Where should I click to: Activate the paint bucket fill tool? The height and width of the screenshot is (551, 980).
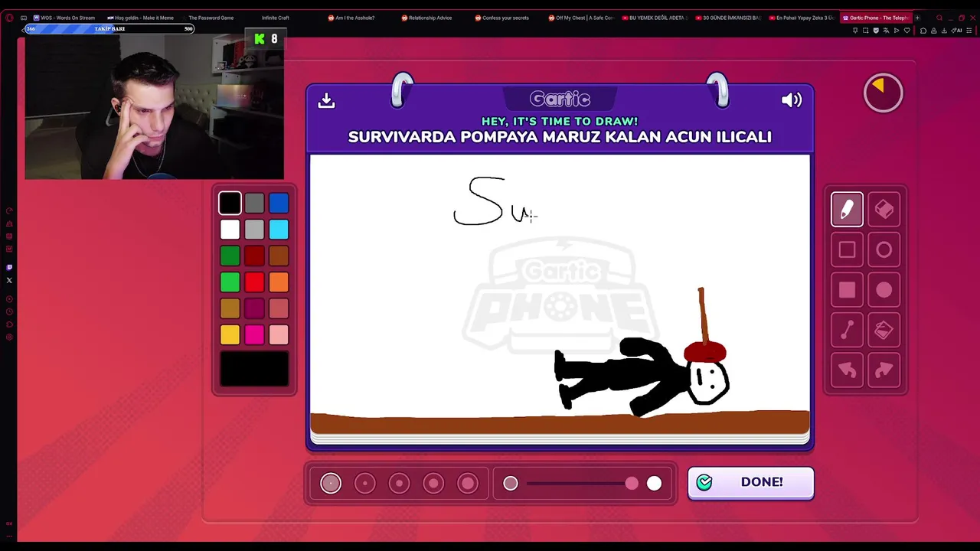[x=884, y=330]
